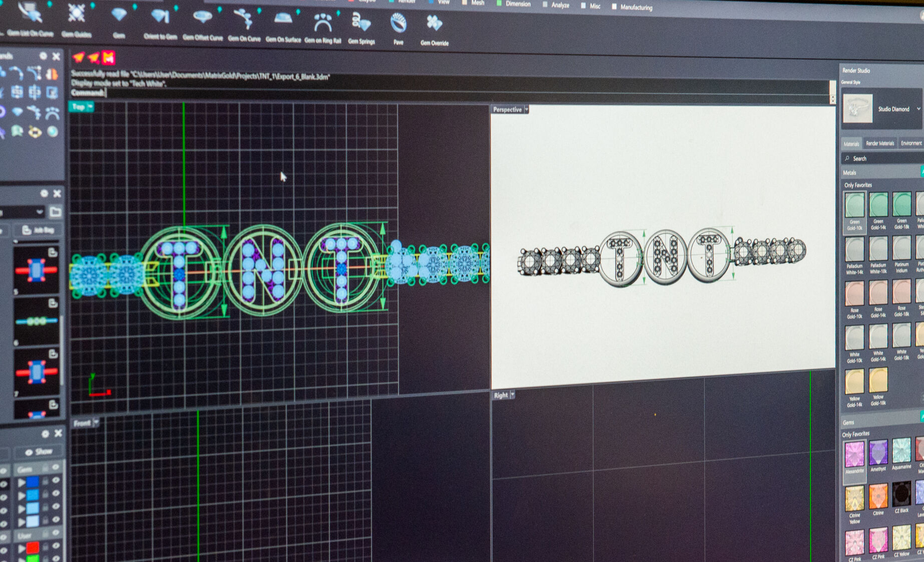Open the Perspective viewport dropdown arrow
924x562 pixels.
pyautogui.click(x=526, y=110)
